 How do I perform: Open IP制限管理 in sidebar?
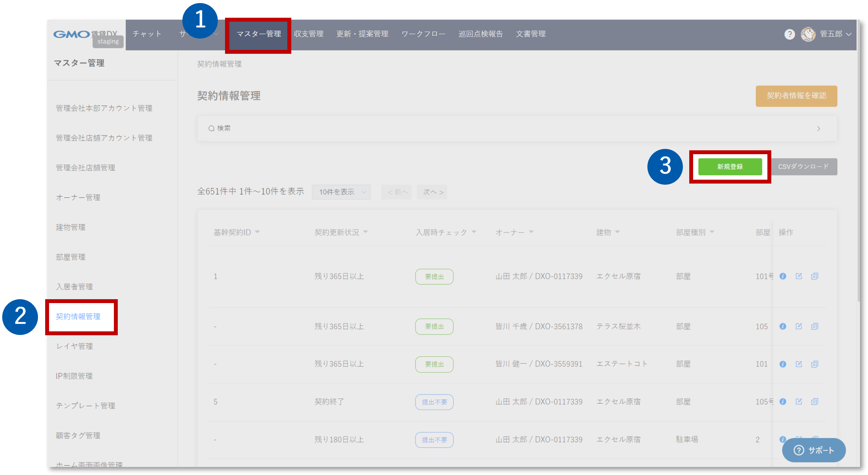coord(74,375)
